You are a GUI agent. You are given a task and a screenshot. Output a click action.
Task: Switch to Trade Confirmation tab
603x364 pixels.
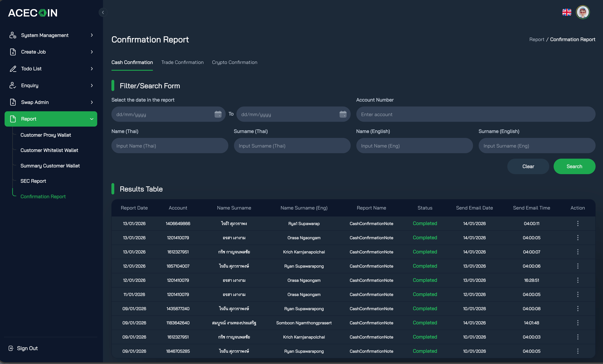coord(182,62)
